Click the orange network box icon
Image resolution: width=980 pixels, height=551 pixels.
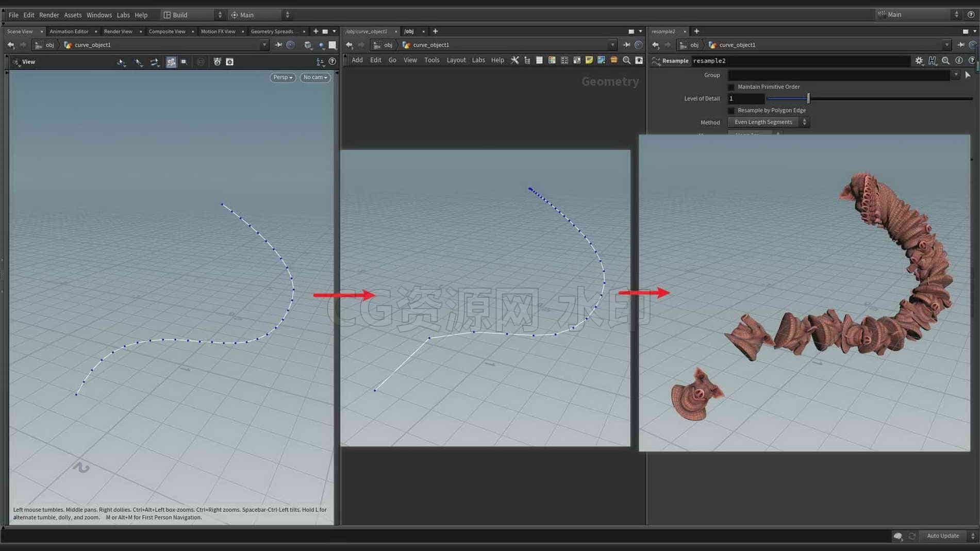[613, 60]
